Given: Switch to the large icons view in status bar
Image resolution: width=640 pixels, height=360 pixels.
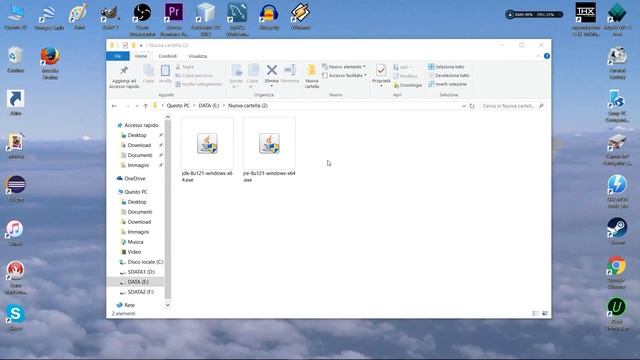Looking at the screenshot, I should [544, 313].
